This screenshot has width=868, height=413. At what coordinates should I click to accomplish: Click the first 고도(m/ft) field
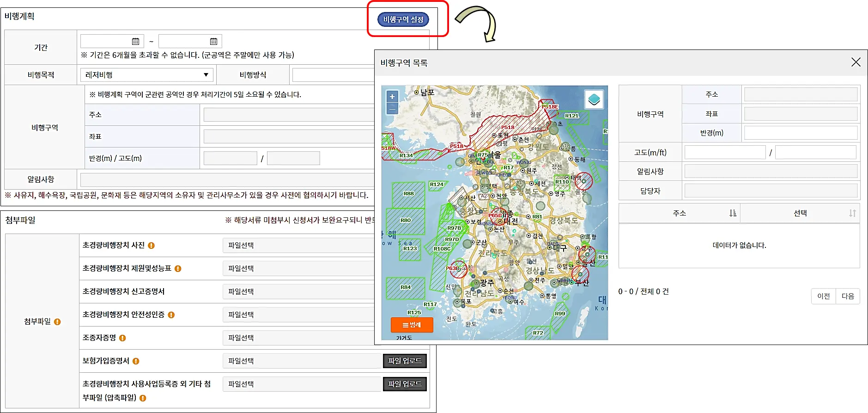pyautogui.click(x=725, y=152)
